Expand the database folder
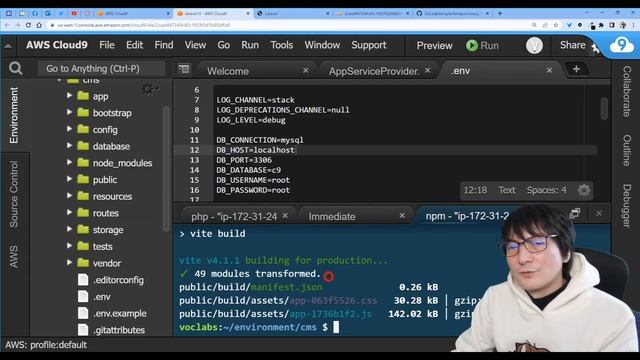This screenshot has width=640, height=360. click(x=69, y=146)
